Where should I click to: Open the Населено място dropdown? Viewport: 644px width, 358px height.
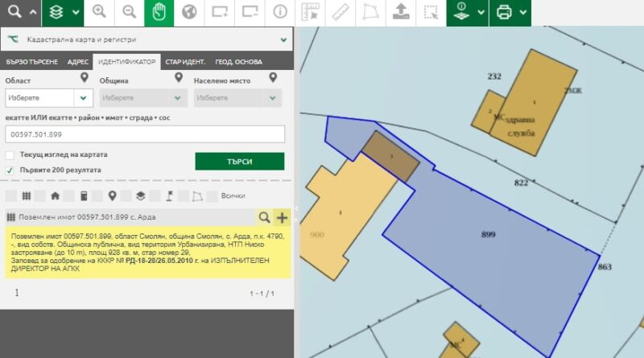[x=237, y=98]
